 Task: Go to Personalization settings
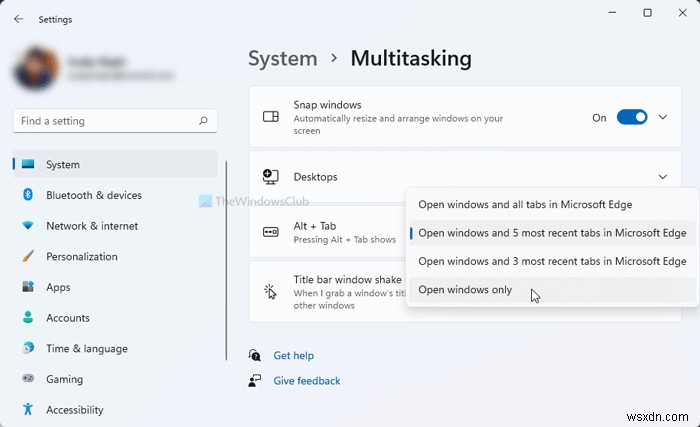82,256
